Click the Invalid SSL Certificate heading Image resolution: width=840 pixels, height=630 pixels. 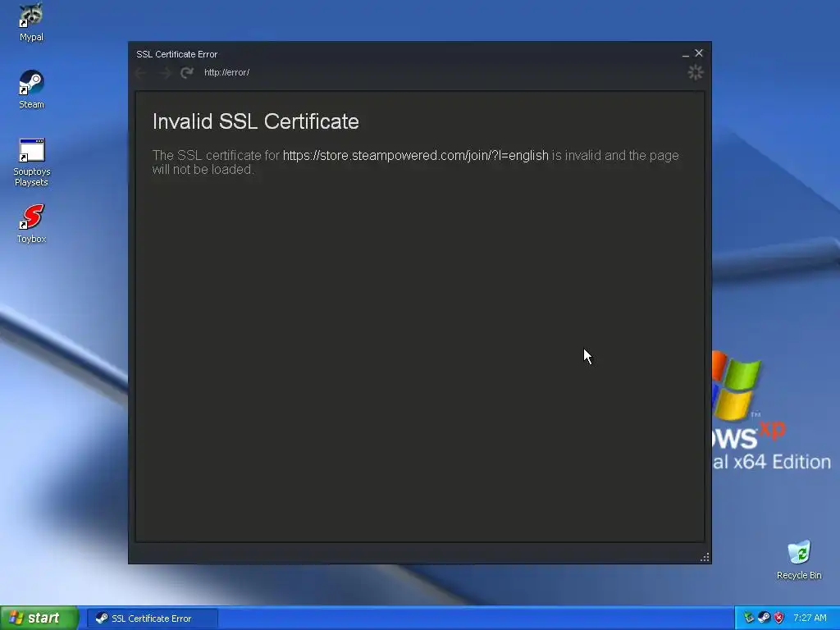[256, 121]
